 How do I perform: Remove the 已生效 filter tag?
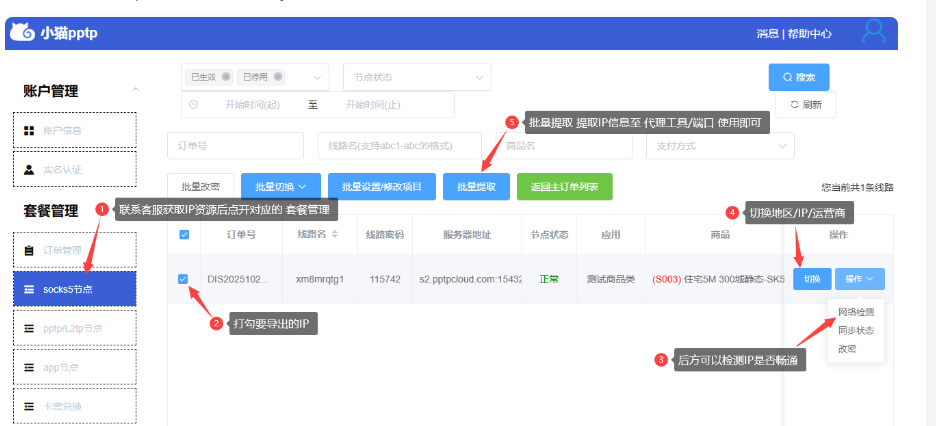tap(226, 76)
